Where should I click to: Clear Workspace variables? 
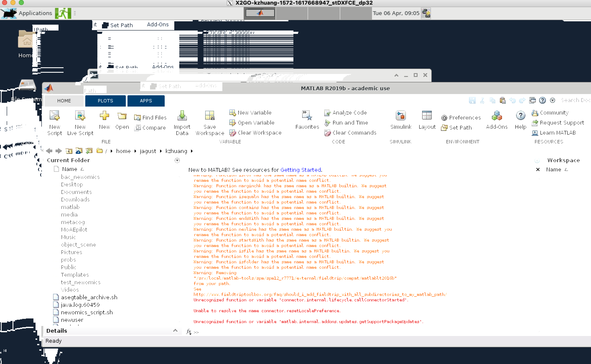[x=255, y=133]
